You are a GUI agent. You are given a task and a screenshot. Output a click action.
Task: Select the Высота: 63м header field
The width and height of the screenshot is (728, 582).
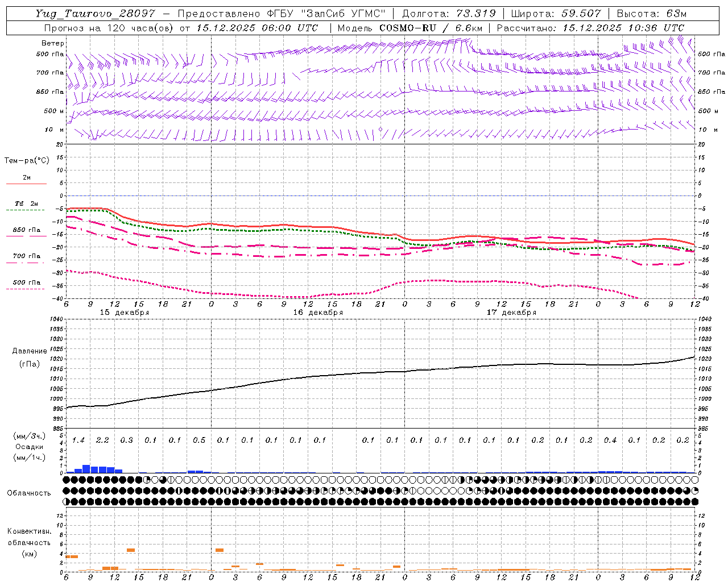[x=651, y=14]
